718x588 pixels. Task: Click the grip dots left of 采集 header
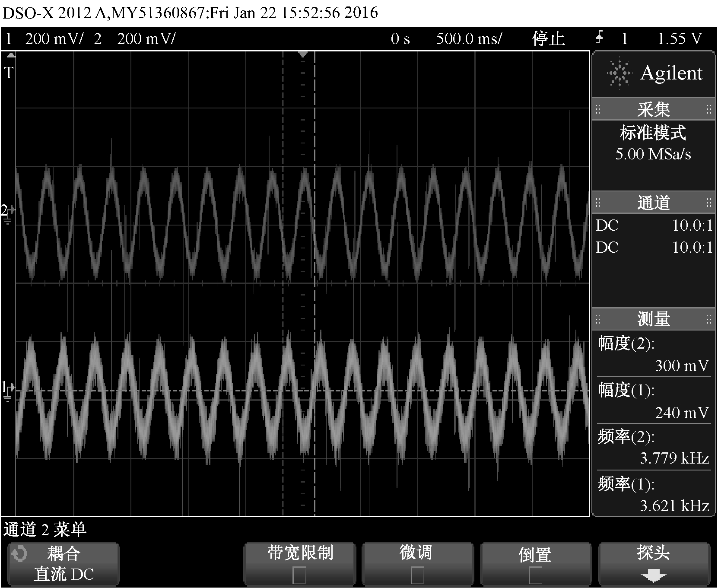(598, 109)
